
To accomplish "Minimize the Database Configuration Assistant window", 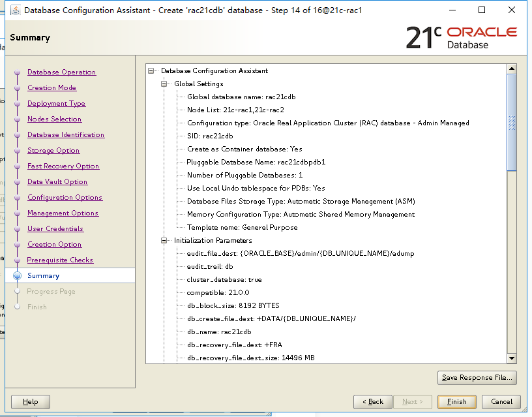I will click(x=452, y=10).
